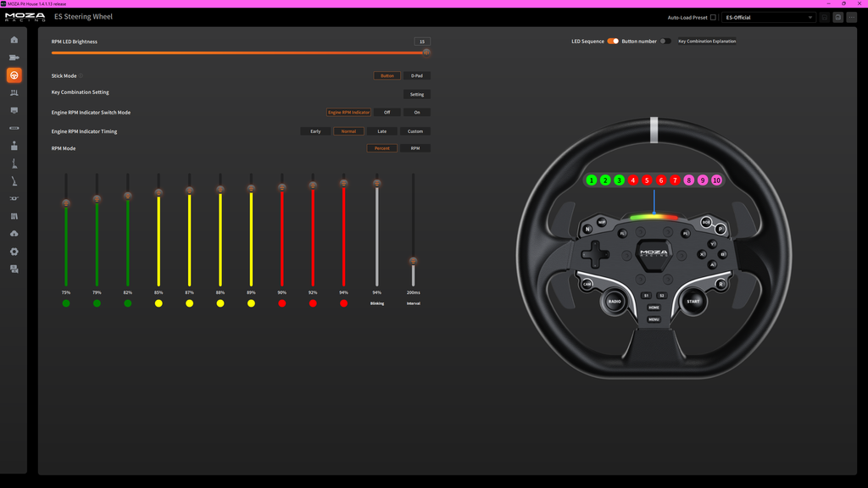The height and width of the screenshot is (488, 868).
Task: Click the RADIO knob on the wheel image
Action: click(x=615, y=302)
